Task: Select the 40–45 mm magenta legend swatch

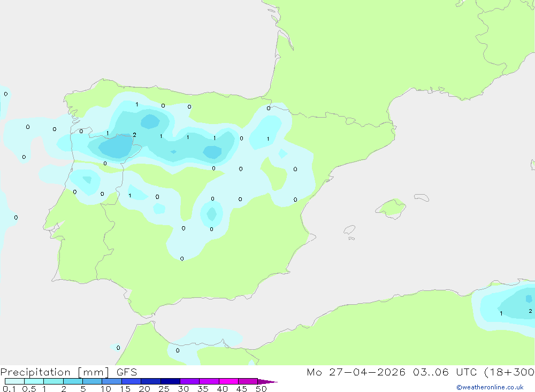Action: click(228, 381)
